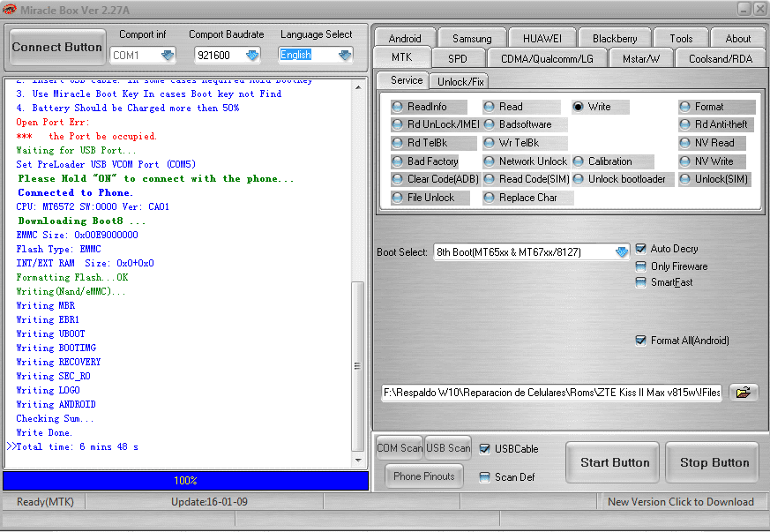Open the Unlock/Fix sub-tab
The image size is (770, 532).
pyautogui.click(x=460, y=81)
